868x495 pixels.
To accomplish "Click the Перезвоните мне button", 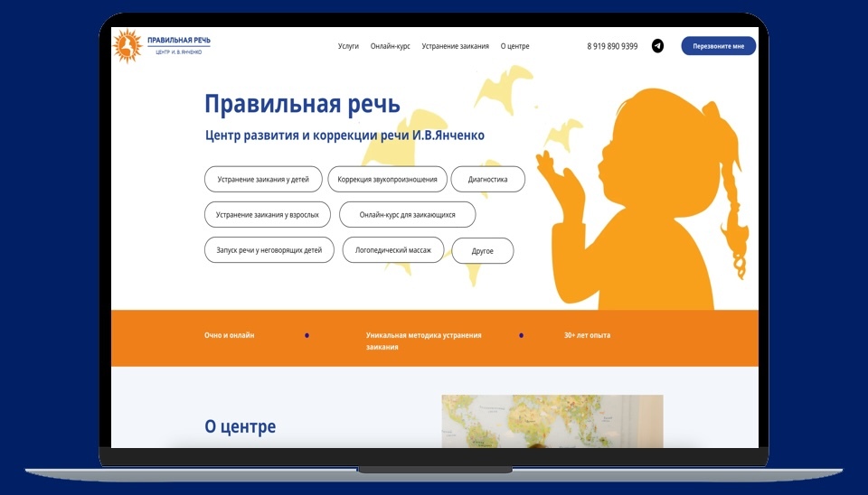I will click(719, 46).
